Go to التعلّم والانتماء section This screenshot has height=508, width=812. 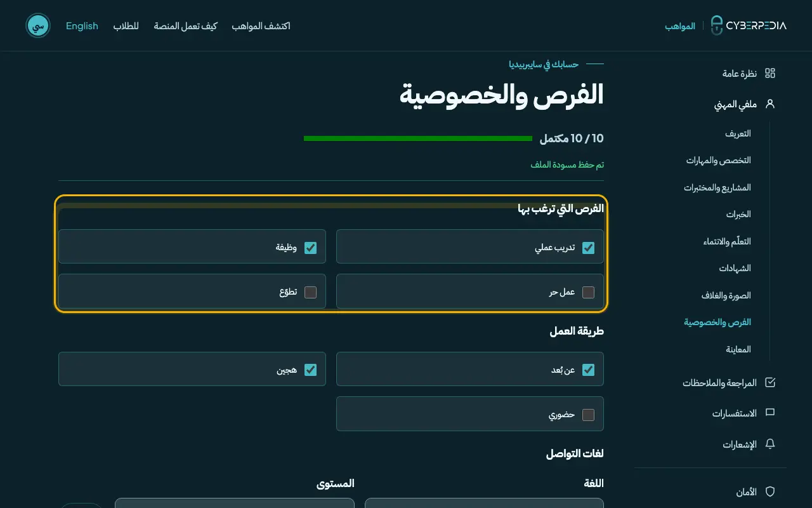[x=727, y=241]
